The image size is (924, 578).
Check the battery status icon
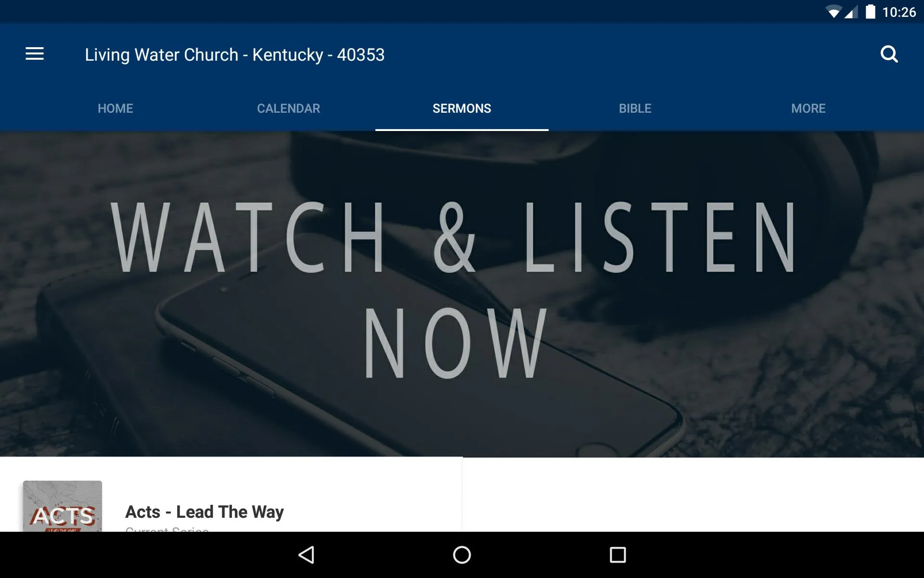872,12
